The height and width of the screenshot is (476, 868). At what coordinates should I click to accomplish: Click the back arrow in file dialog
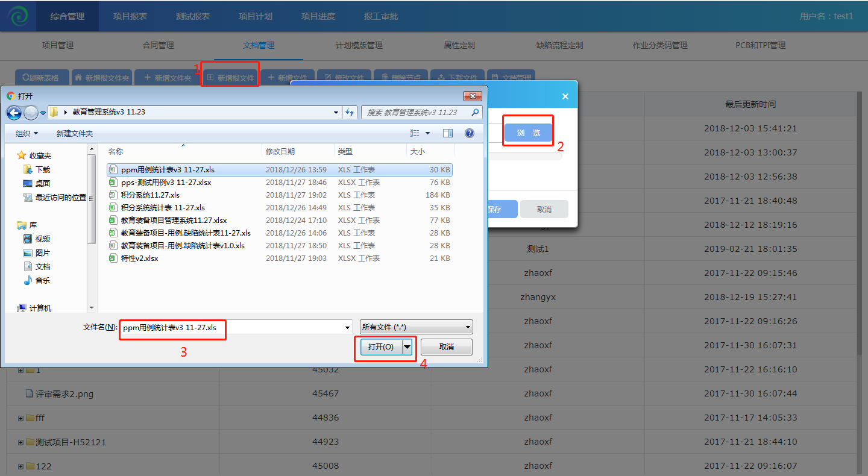[x=14, y=113]
